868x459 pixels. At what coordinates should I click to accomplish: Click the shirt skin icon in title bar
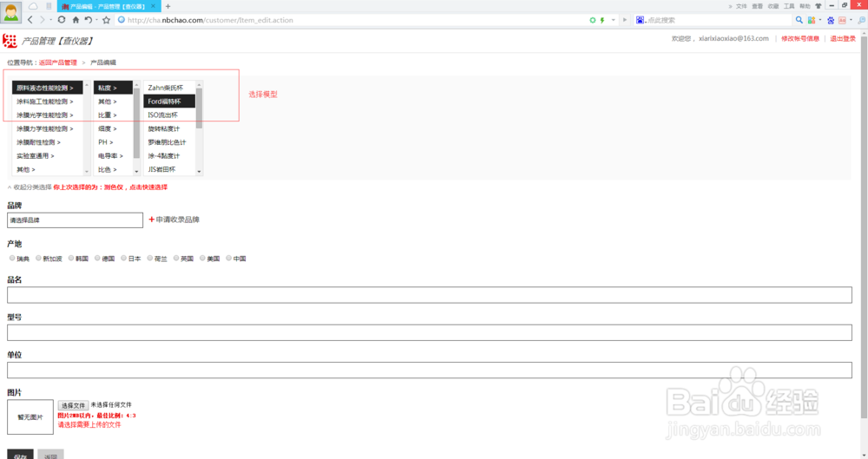[x=819, y=6]
